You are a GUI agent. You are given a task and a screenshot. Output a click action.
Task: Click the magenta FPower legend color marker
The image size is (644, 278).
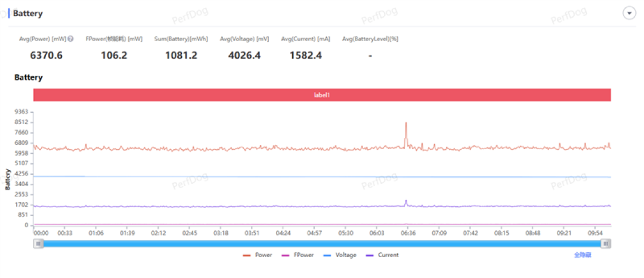[x=284, y=255]
